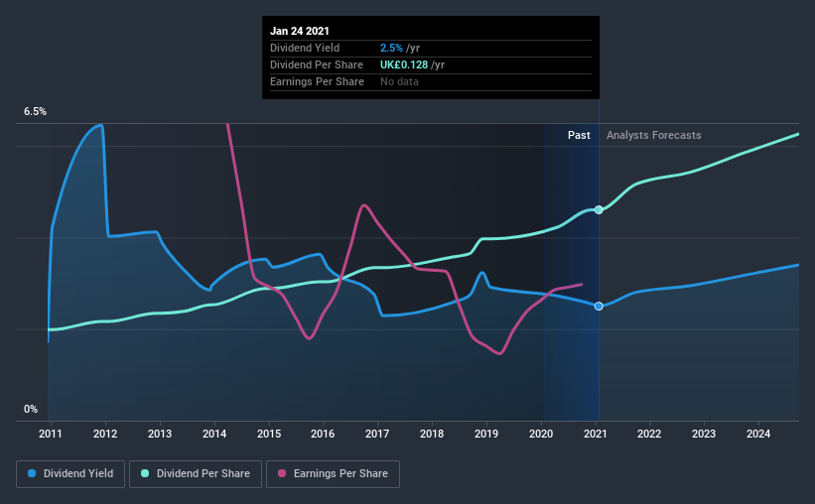This screenshot has width=815, height=504.
Task: Click the Analysts Forecasts label
Action: 654,135
